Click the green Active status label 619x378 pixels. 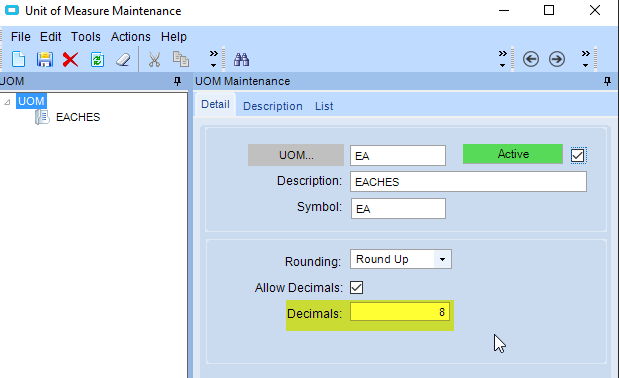point(513,154)
